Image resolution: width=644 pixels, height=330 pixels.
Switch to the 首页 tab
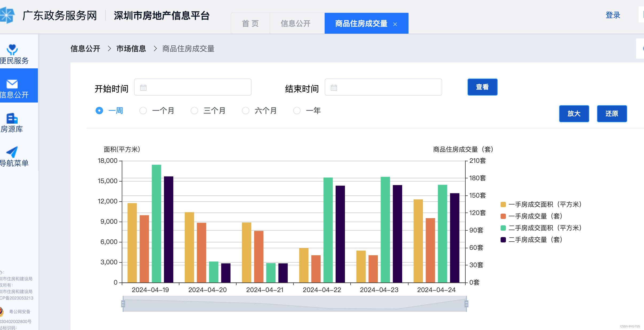coord(250,23)
